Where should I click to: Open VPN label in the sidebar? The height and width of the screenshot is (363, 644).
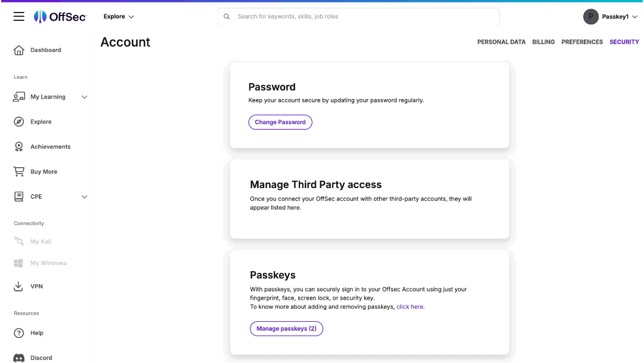click(x=36, y=287)
